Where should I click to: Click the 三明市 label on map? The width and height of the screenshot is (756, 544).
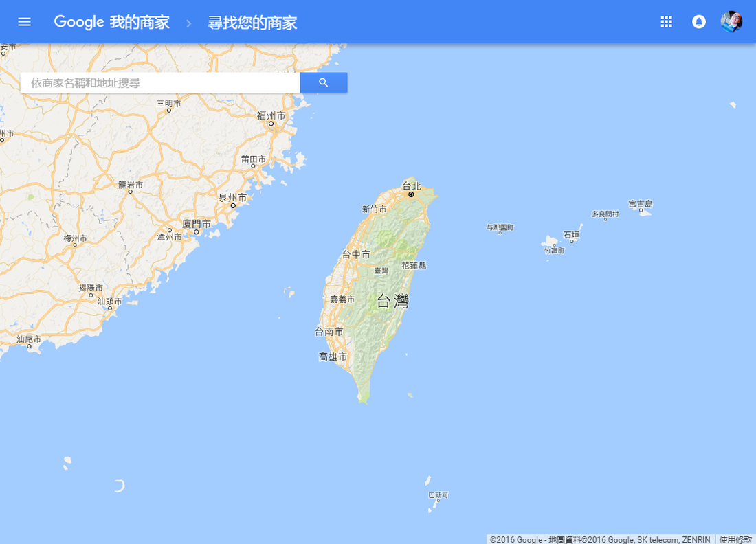tap(169, 104)
